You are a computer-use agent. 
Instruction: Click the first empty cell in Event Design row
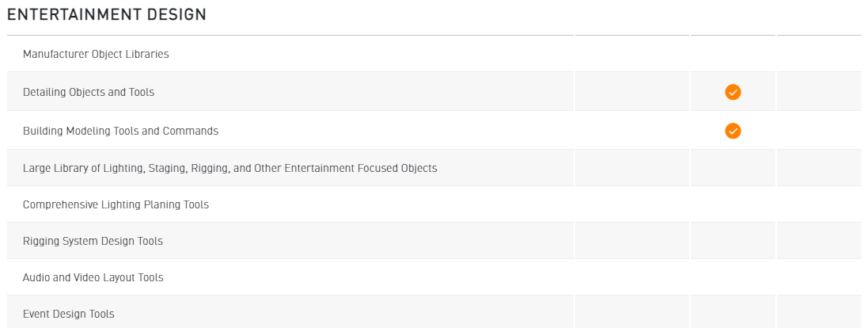[631, 312]
